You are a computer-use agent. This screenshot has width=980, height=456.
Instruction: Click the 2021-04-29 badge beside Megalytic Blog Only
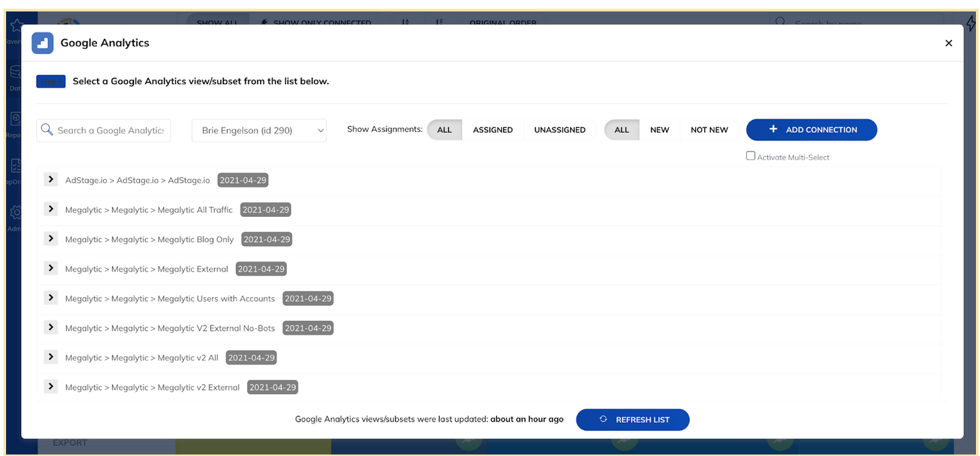pos(267,240)
